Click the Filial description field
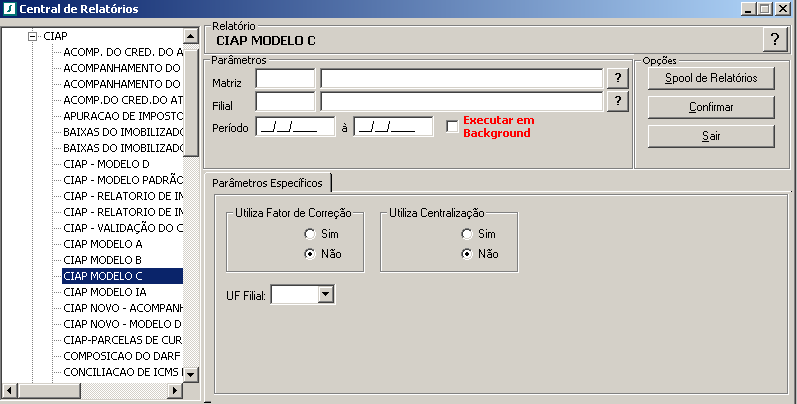 click(462, 101)
